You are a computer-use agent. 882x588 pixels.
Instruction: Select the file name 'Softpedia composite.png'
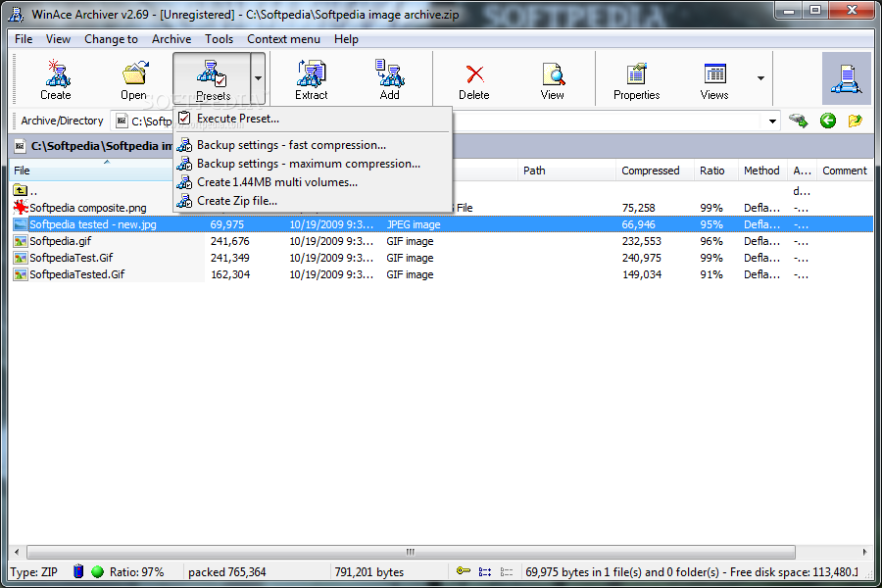pyautogui.click(x=88, y=208)
